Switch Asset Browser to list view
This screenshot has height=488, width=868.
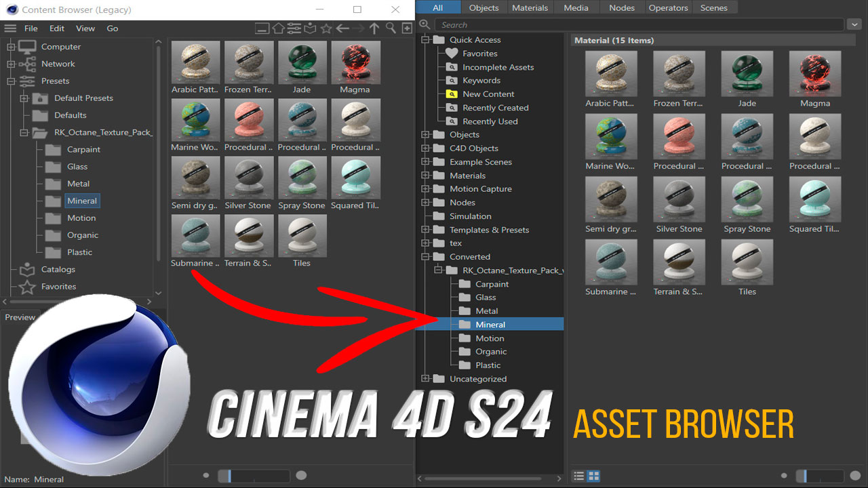(x=578, y=476)
